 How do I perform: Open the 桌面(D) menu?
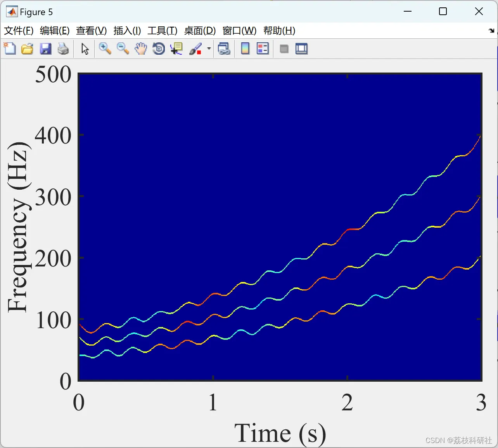pyautogui.click(x=200, y=31)
